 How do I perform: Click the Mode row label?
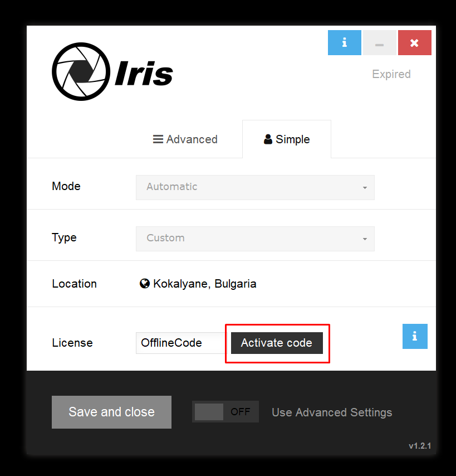[66, 186]
